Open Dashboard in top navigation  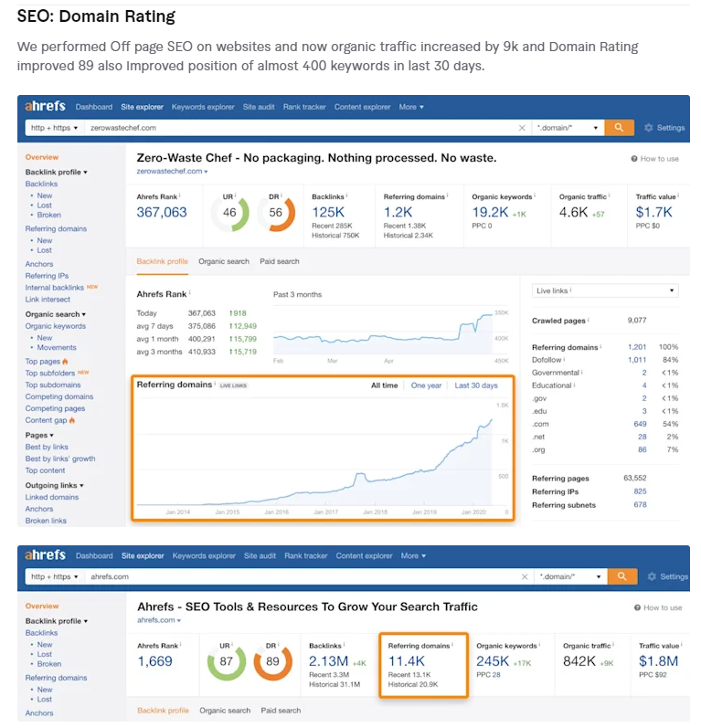(x=94, y=107)
